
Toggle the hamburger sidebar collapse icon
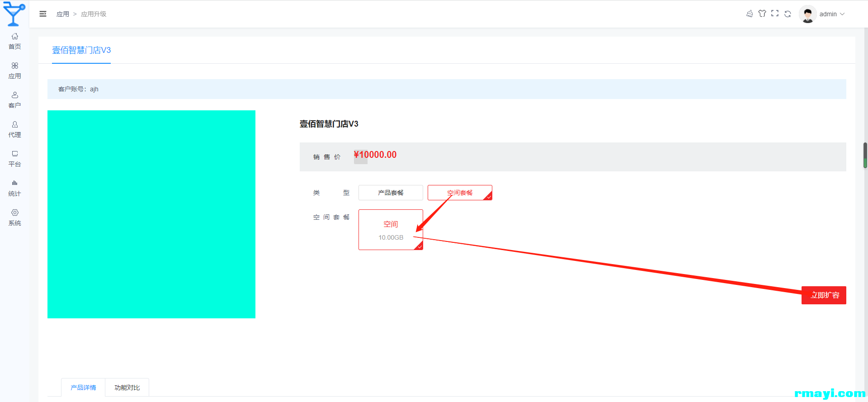43,14
